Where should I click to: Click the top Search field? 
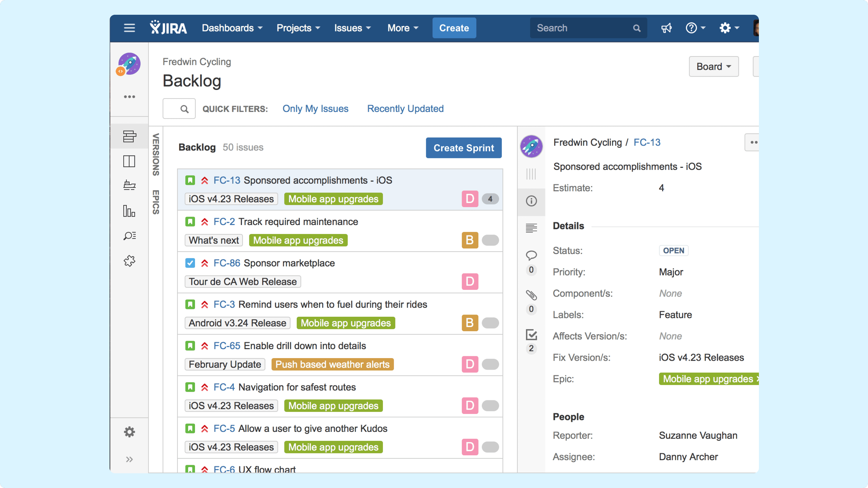588,28
